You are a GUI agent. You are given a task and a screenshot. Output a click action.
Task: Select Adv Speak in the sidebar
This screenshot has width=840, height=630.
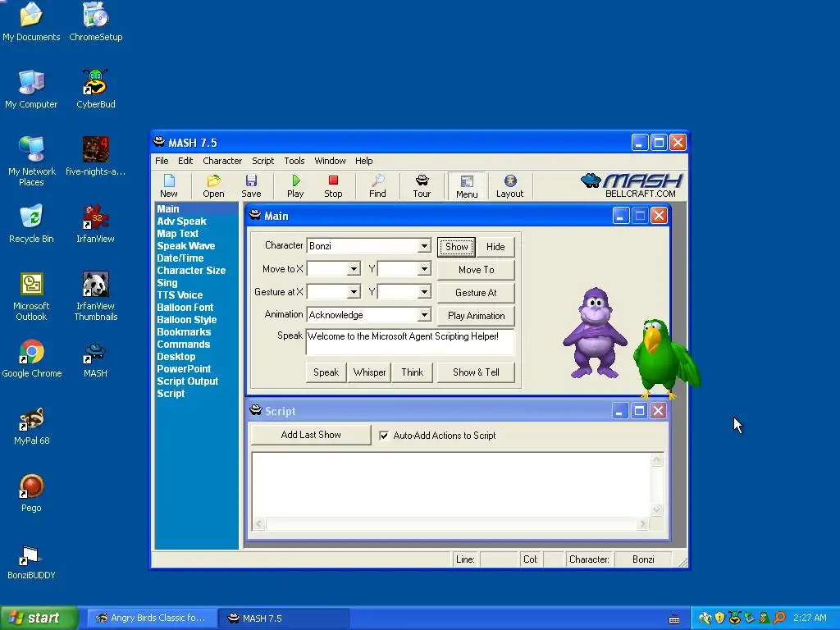pyautogui.click(x=181, y=221)
